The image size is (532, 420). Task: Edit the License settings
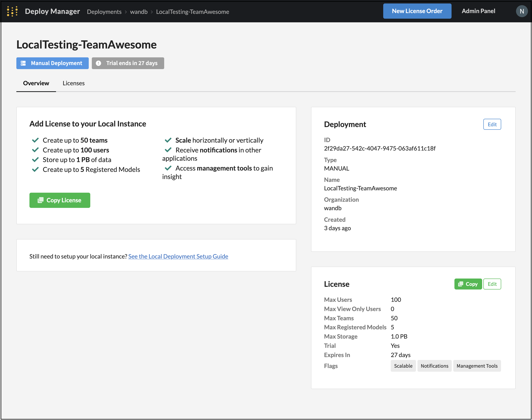(x=492, y=284)
